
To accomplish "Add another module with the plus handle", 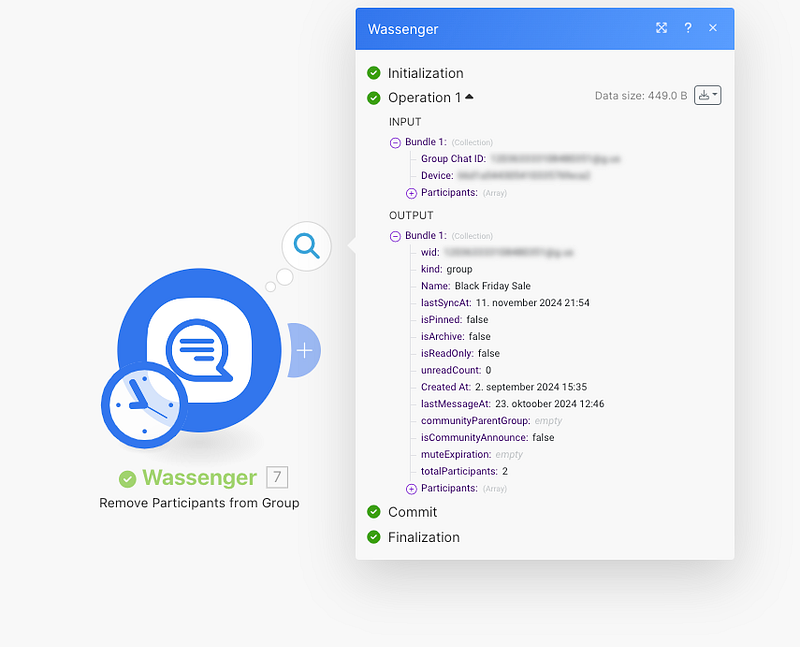I will 305,350.
